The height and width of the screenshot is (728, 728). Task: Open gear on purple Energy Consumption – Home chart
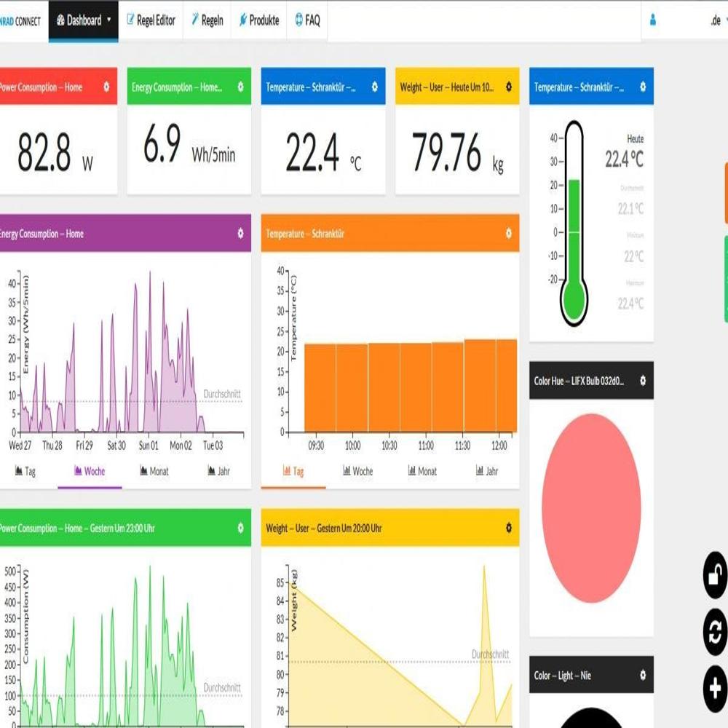[x=240, y=233]
